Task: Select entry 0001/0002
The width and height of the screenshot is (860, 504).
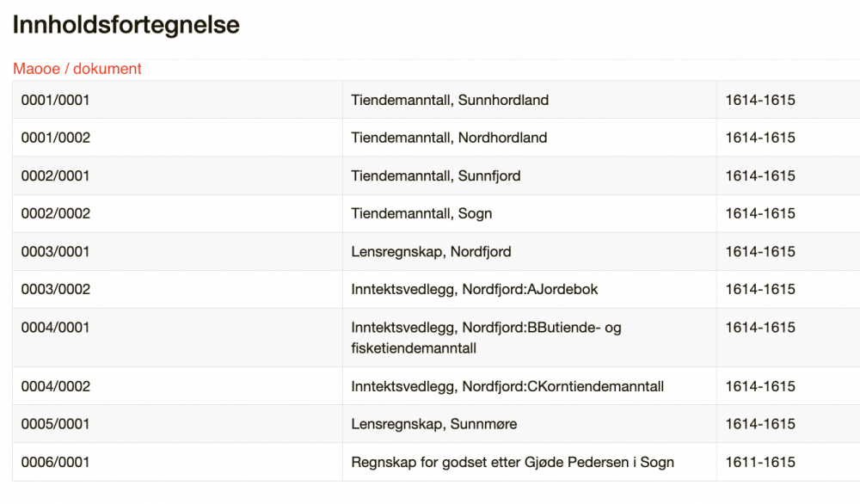Action: click(x=56, y=138)
